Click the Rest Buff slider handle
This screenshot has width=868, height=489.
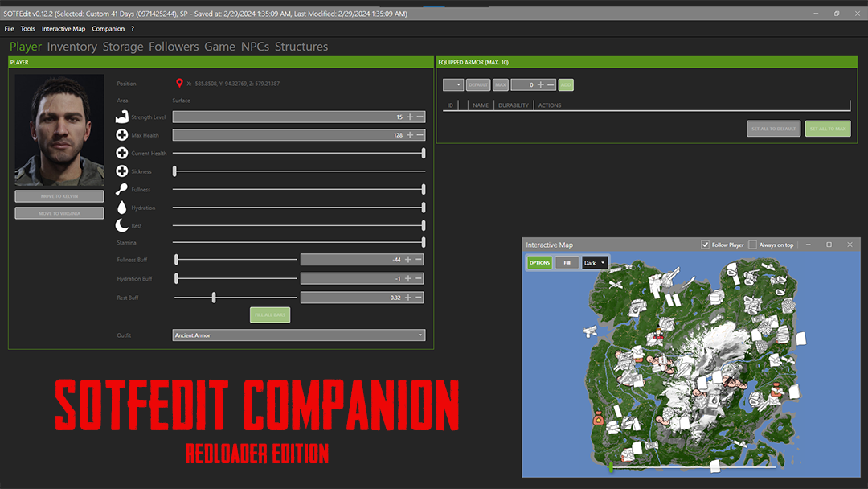[214, 298]
